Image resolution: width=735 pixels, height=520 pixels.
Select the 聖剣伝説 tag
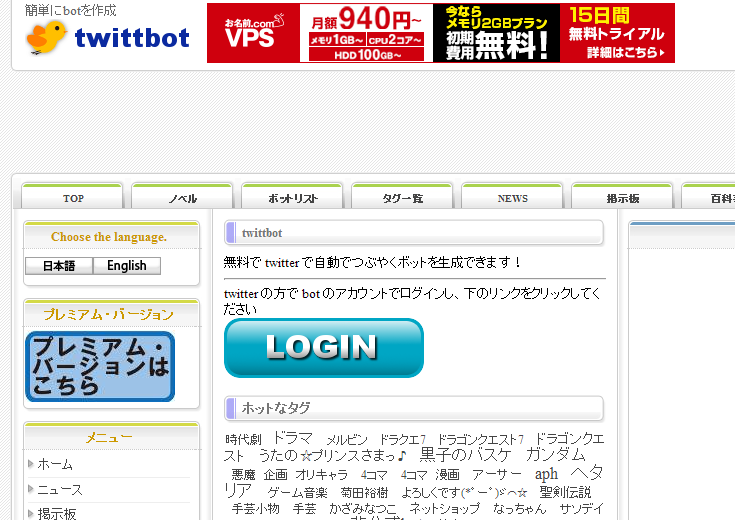(565, 492)
